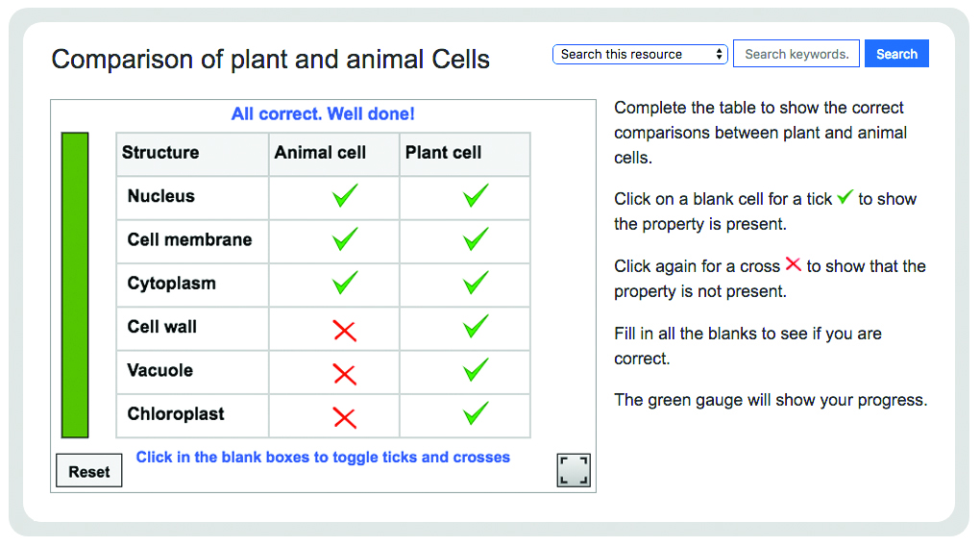Toggle the Vacuole plant cell tick

pos(476,370)
